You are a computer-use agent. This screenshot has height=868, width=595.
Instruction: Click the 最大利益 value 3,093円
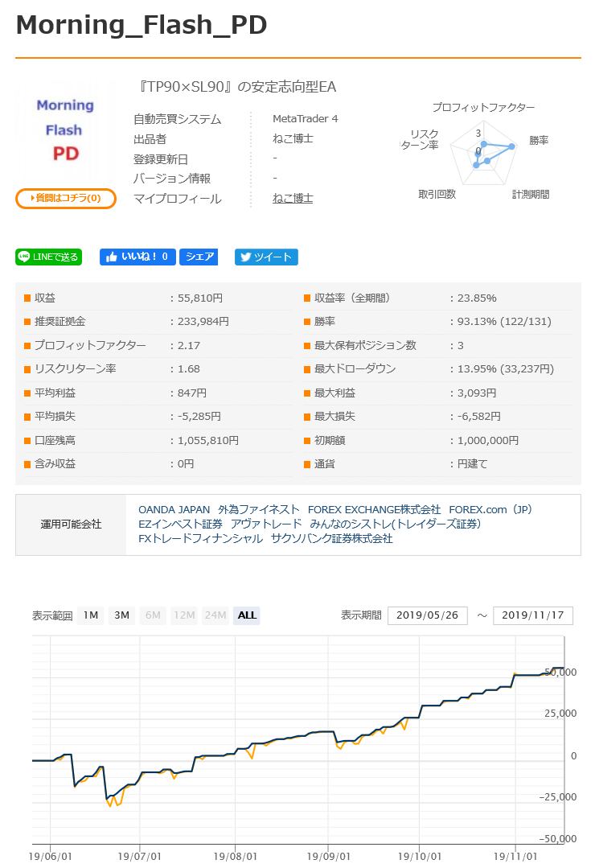[477, 393]
